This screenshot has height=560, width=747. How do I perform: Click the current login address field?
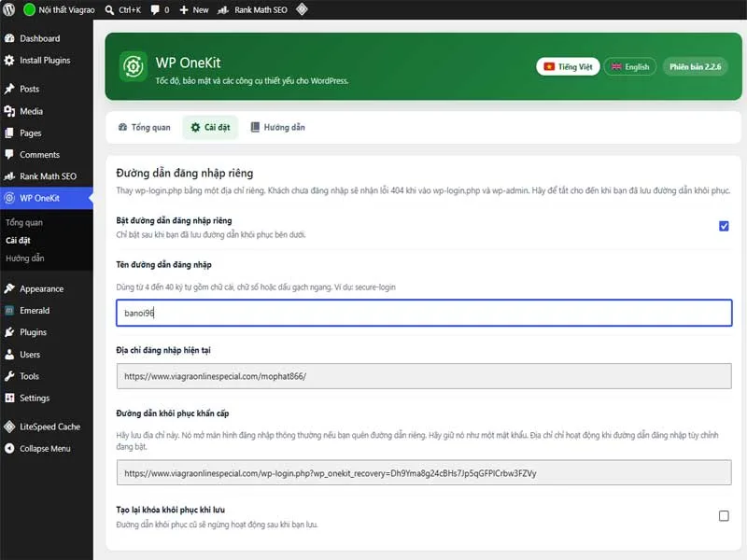424,376
